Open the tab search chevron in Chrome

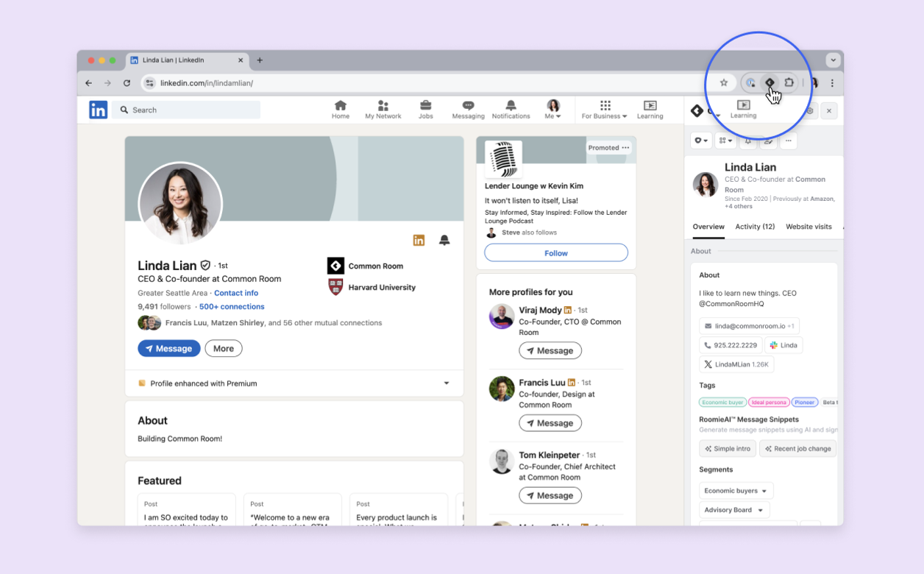tap(833, 60)
